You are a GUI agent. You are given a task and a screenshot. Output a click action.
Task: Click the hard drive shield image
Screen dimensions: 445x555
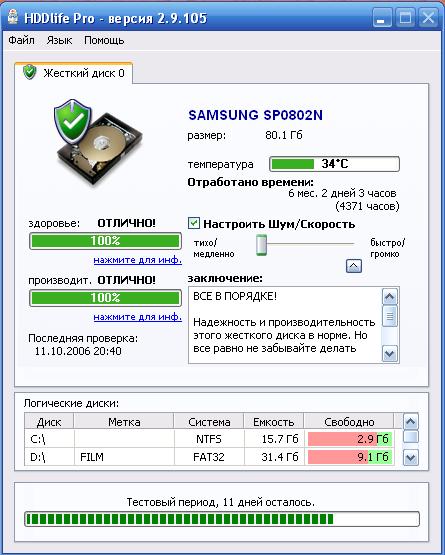(98, 142)
